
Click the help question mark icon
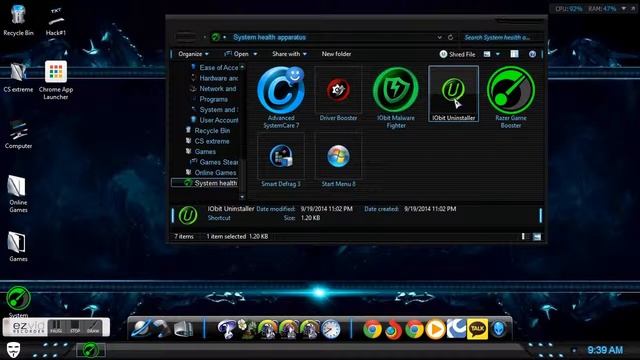(x=532, y=54)
